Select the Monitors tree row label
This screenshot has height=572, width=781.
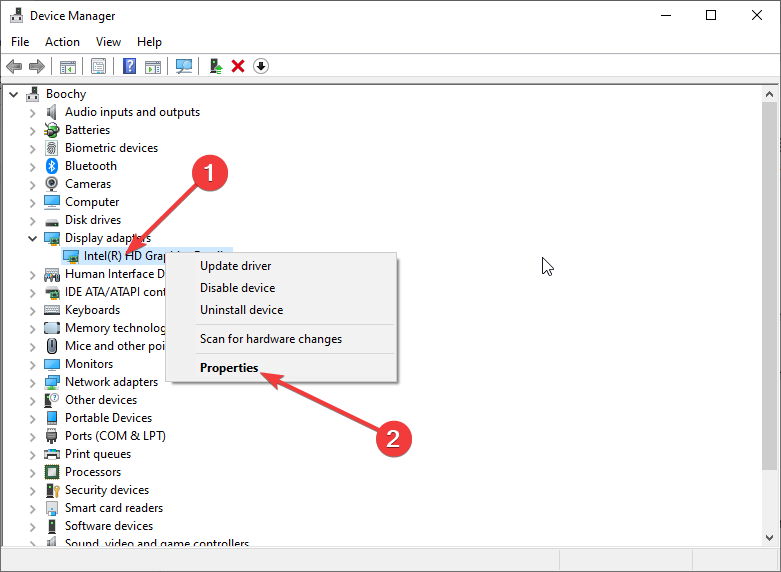[x=89, y=364]
